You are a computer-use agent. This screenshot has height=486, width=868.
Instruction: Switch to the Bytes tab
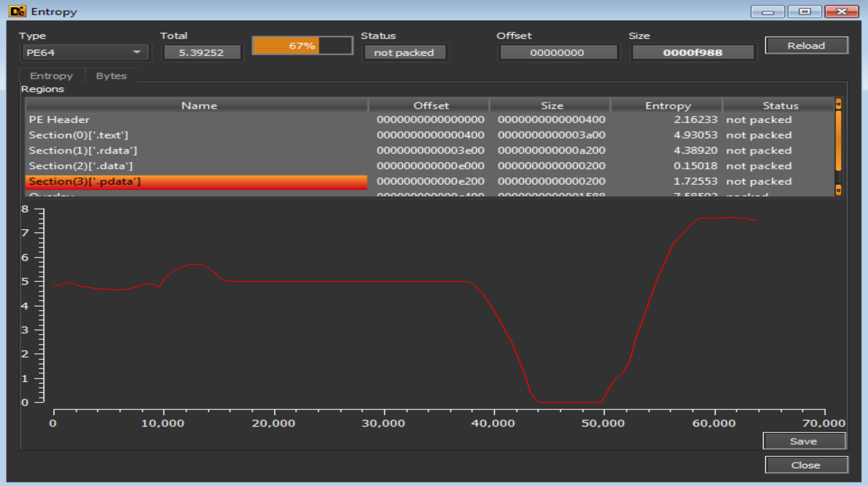[111, 76]
